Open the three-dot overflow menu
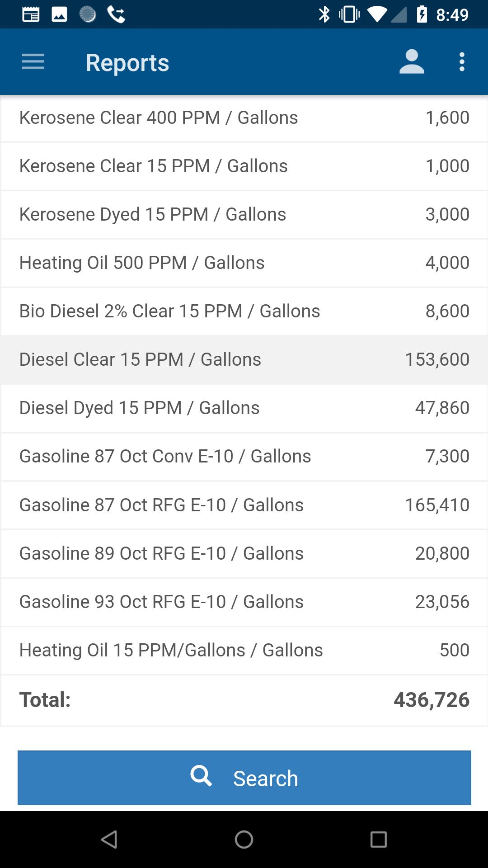 coord(462,62)
